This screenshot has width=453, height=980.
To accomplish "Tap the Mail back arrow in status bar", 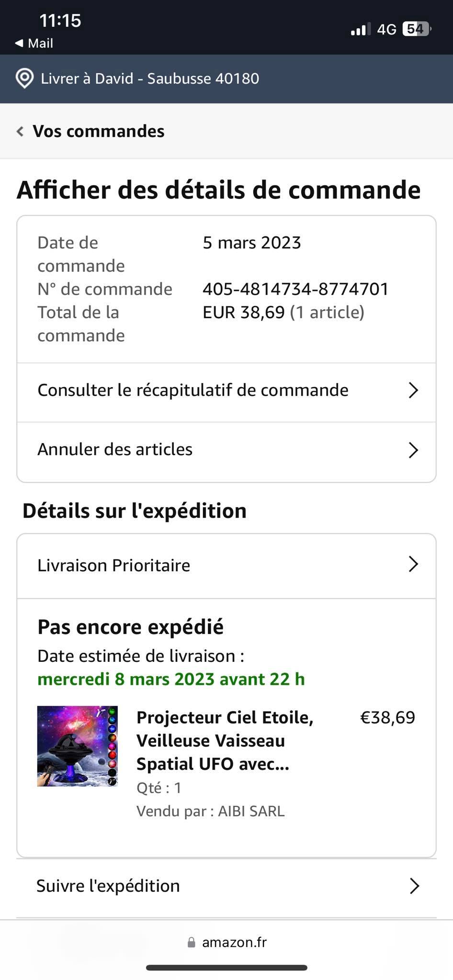I will (19, 43).
